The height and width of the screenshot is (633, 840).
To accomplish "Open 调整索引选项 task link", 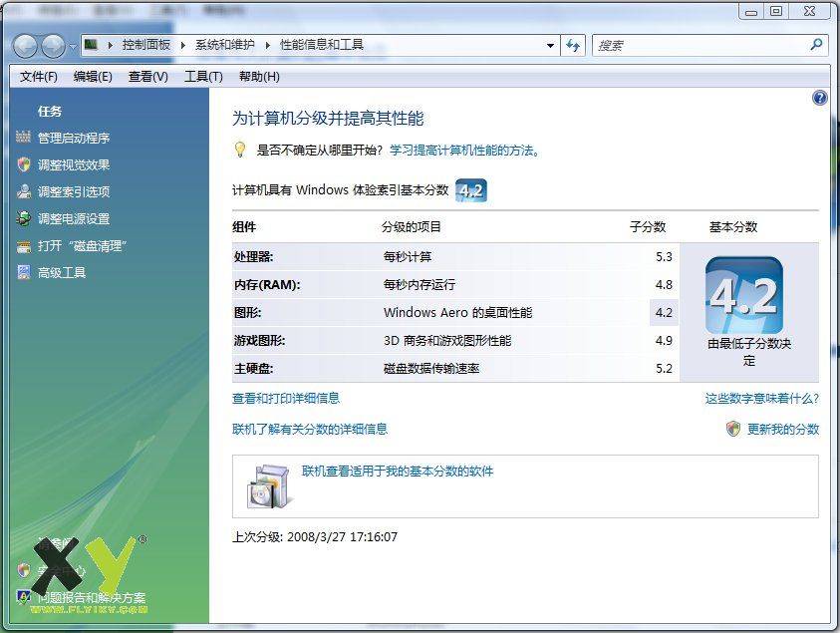I will pyautogui.click(x=74, y=191).
